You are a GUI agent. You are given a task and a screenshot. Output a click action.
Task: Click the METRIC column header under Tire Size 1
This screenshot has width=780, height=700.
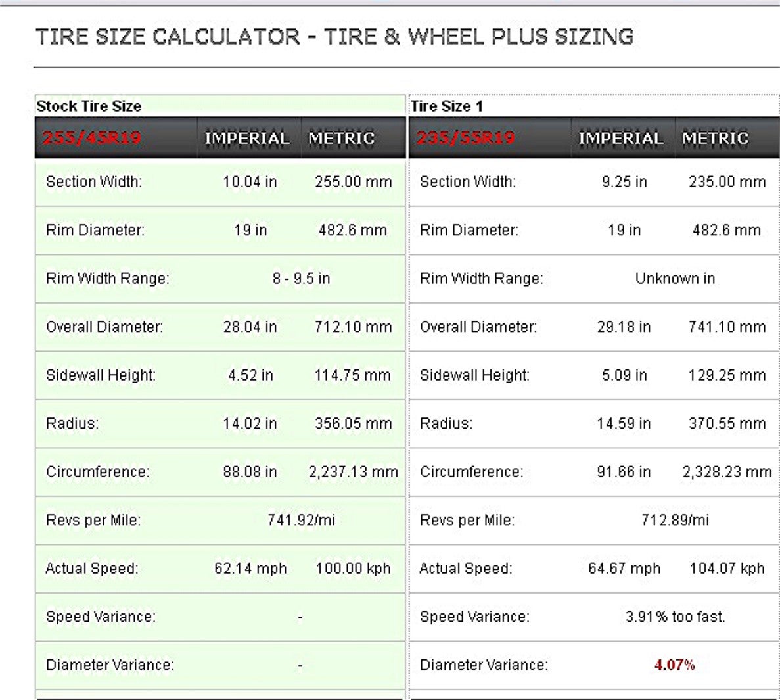(715, 138)
